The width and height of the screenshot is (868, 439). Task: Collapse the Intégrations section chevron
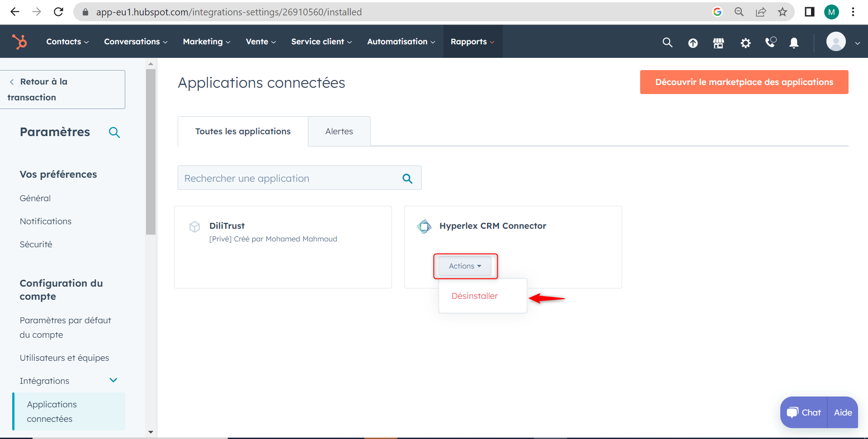click(113, 380)
